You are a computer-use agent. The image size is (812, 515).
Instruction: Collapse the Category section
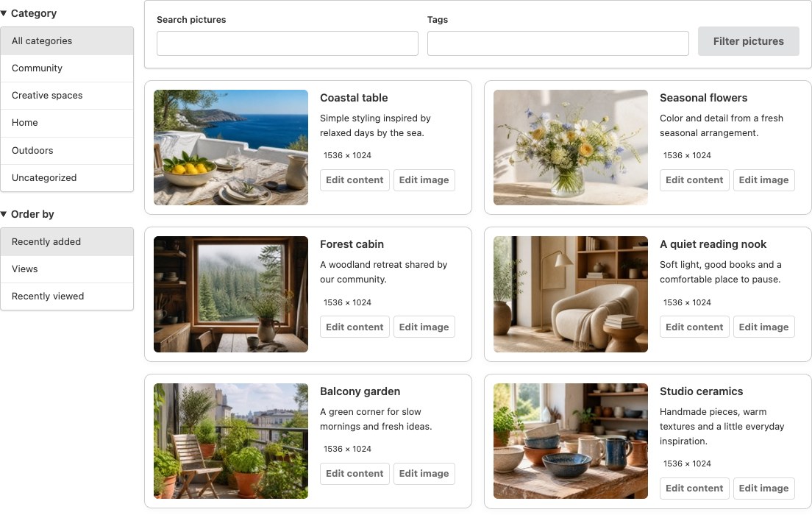(x=29, y=13)
